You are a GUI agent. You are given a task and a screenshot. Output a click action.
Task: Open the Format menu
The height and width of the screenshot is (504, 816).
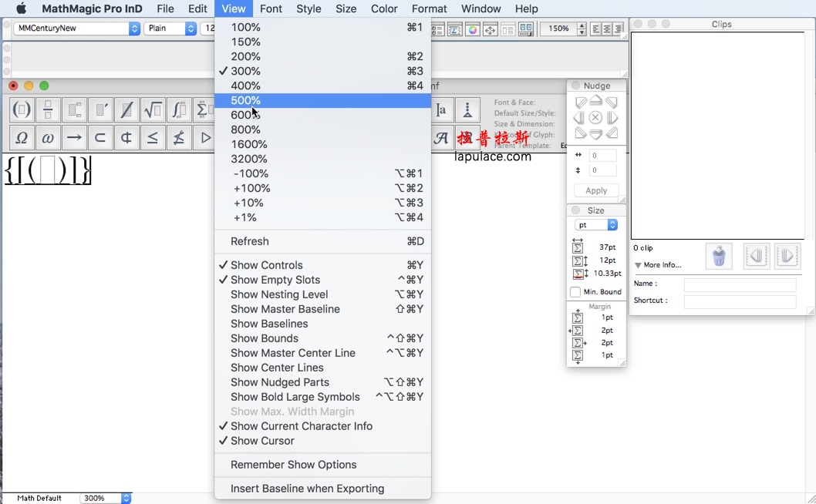tap(430, 8)
